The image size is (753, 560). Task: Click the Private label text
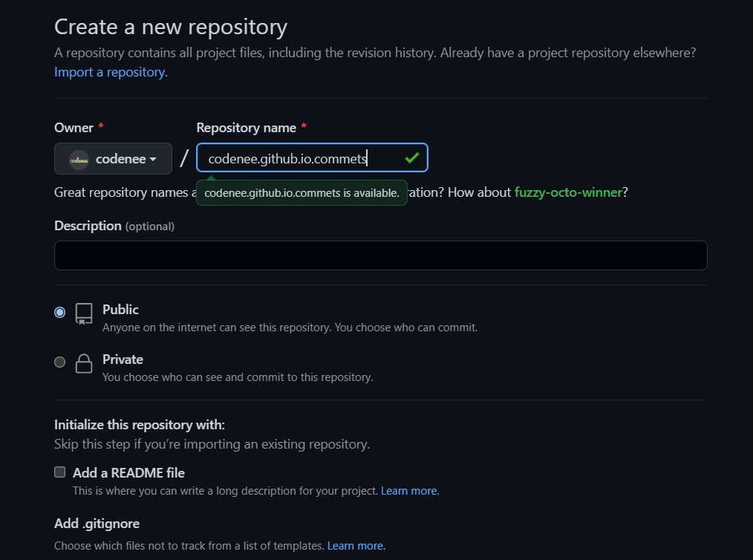tap(123, 359)
